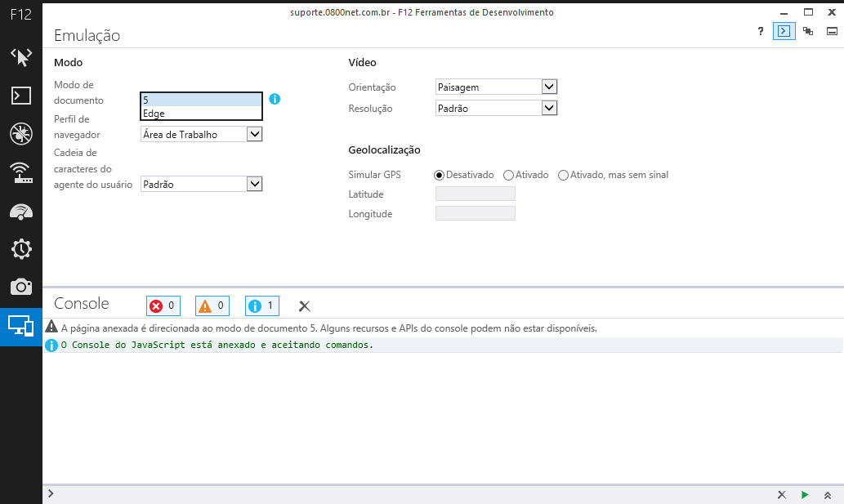Open Orientação Paisagem dropdown
This screenshot has height=504, width=844.
(496, 87)
